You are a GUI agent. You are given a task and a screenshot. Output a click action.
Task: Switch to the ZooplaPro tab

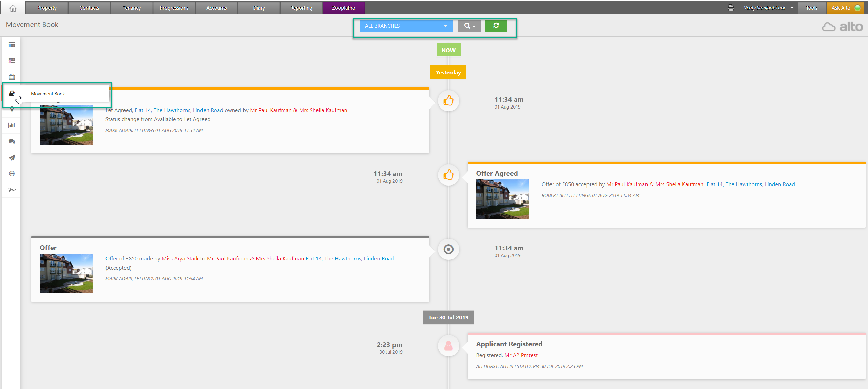pos(343,8)
